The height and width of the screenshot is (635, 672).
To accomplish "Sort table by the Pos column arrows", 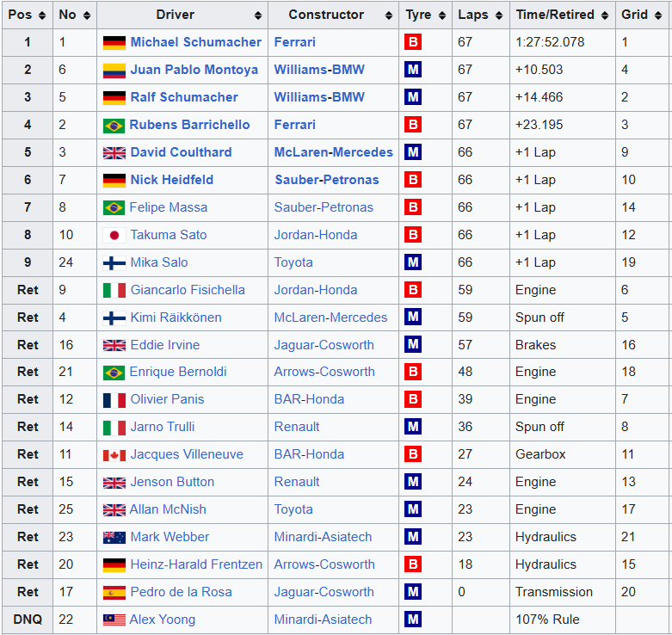I will coord(42,15).
